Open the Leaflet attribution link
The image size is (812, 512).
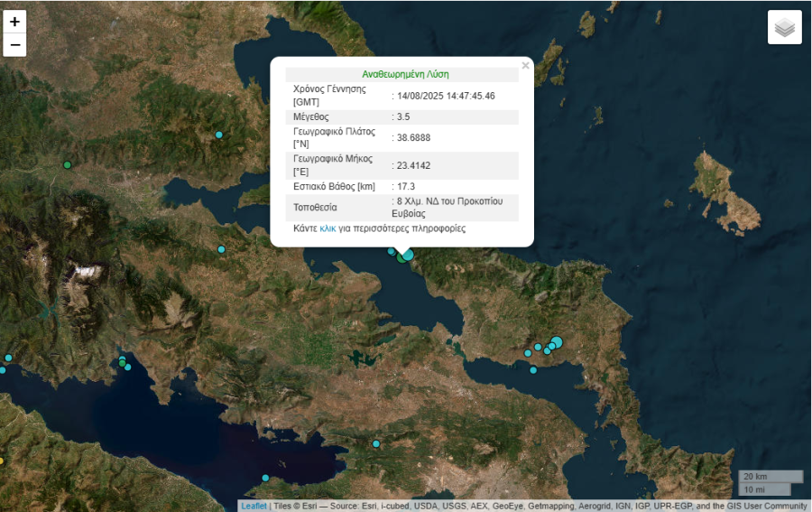click(254, 506)
